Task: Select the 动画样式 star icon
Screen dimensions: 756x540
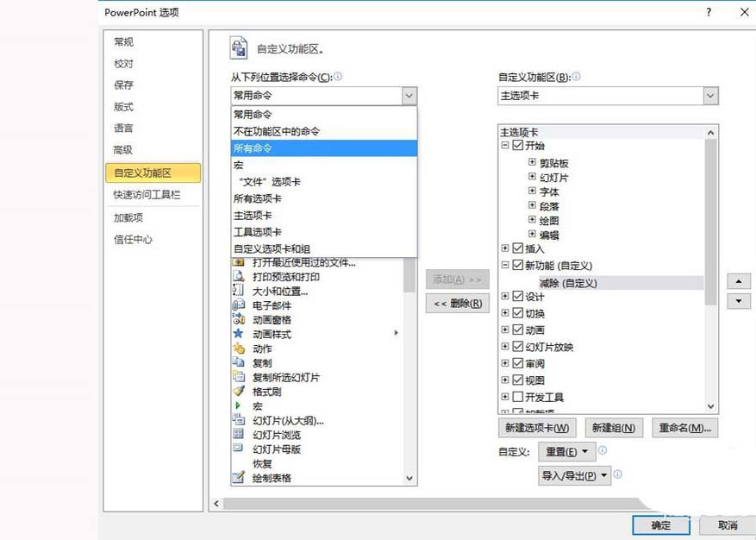Action: point(240,333)
